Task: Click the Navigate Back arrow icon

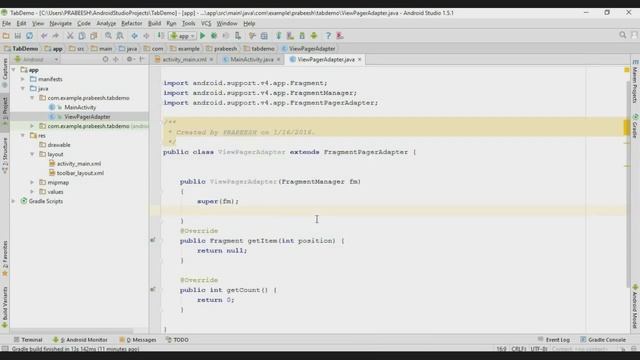Action: pos(134,36)
